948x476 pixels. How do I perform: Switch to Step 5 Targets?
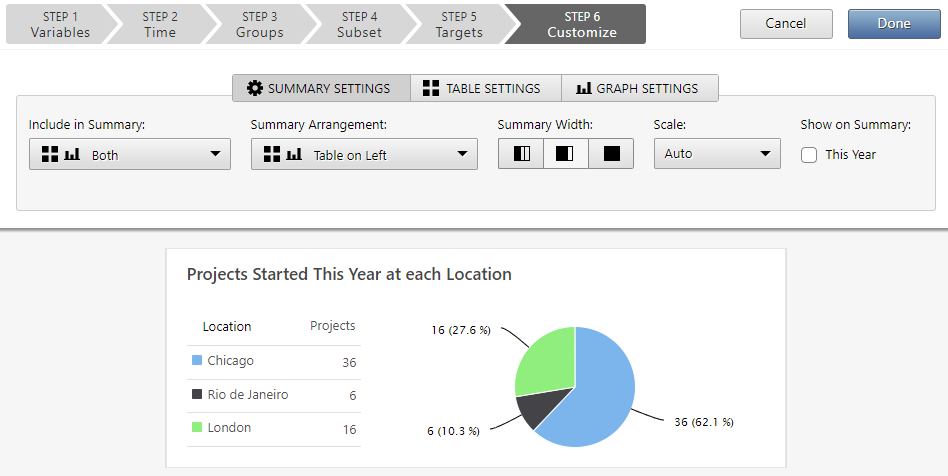(459, 24)
